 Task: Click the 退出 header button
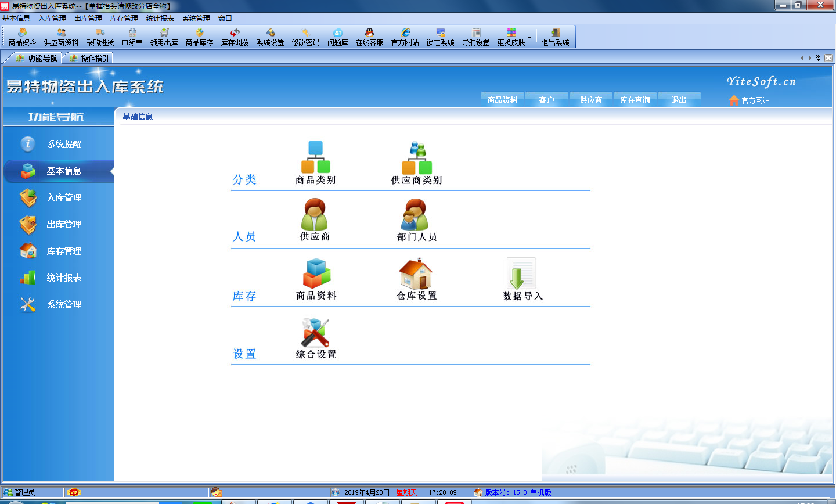point(679,100)
